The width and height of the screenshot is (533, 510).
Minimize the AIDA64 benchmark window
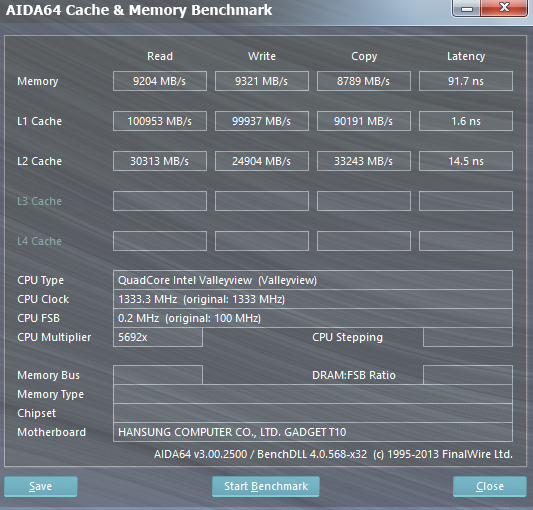point(467,8)
